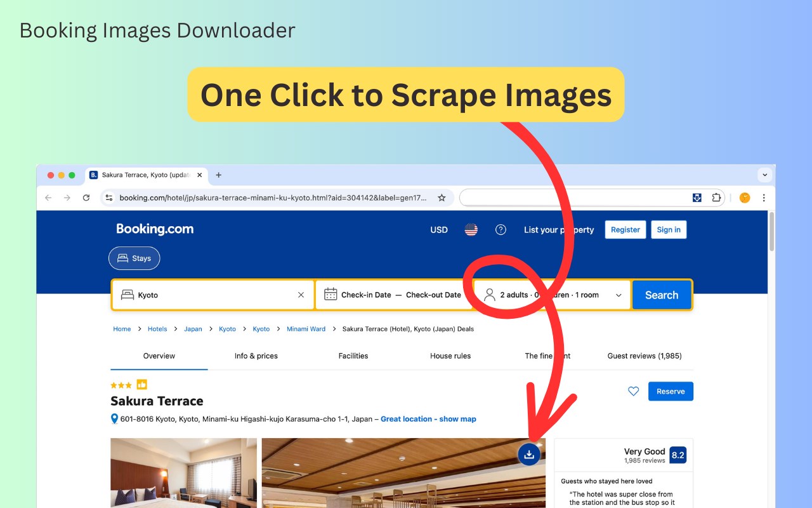Click the Booking downloader extension icon

click(x=697, y=197)
